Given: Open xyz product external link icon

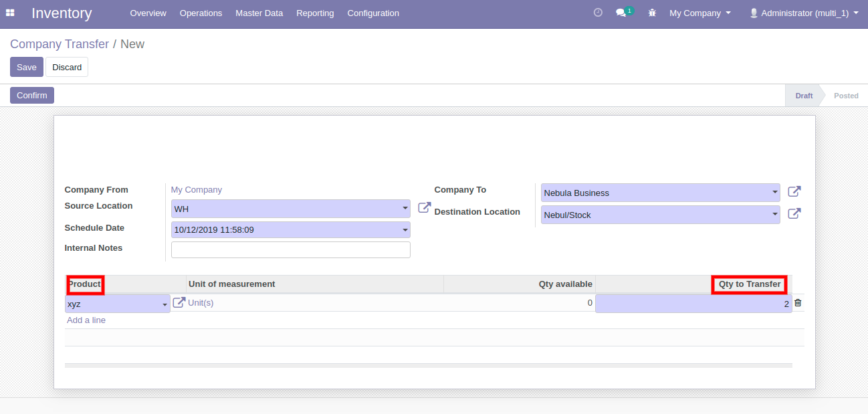Looking at the screenshot, I should [x=179, y=303].
